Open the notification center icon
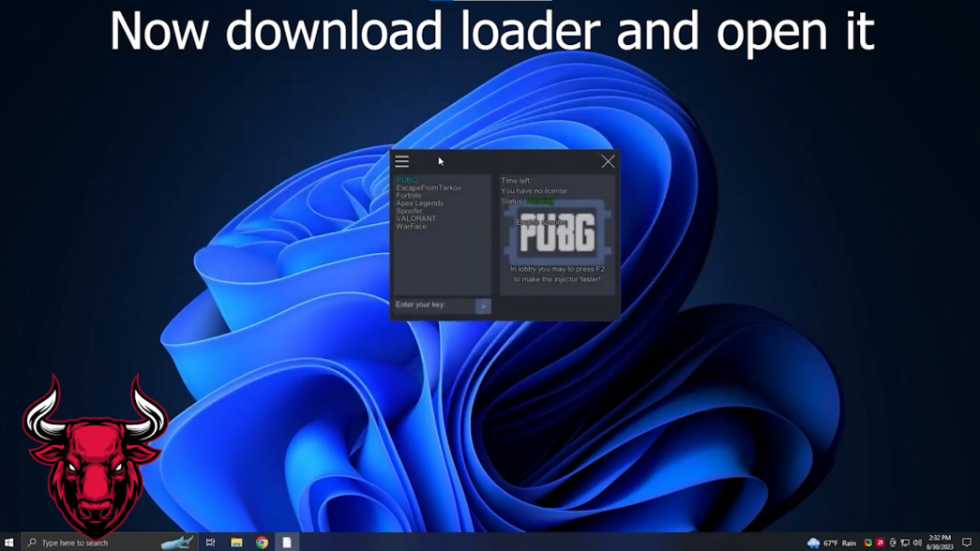The image size is (980, 551). point(967,543)
